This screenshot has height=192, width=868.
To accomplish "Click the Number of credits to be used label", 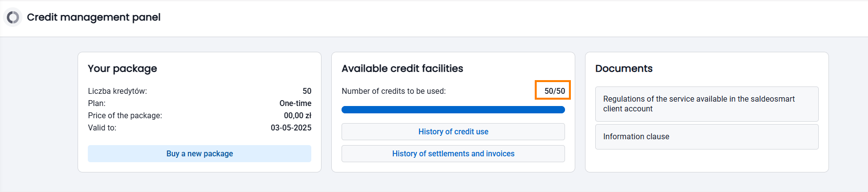I will [394, 91].
